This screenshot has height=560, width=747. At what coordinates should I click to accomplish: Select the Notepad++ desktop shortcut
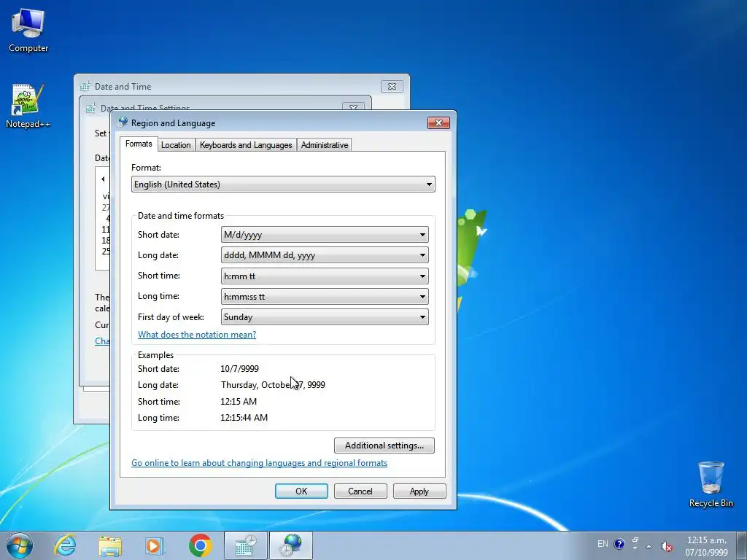coord(28,106)
